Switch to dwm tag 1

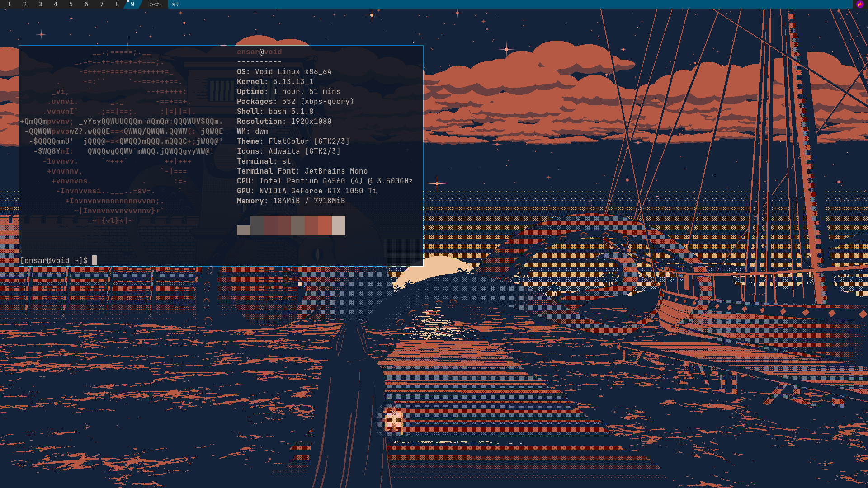pos(9,4)
